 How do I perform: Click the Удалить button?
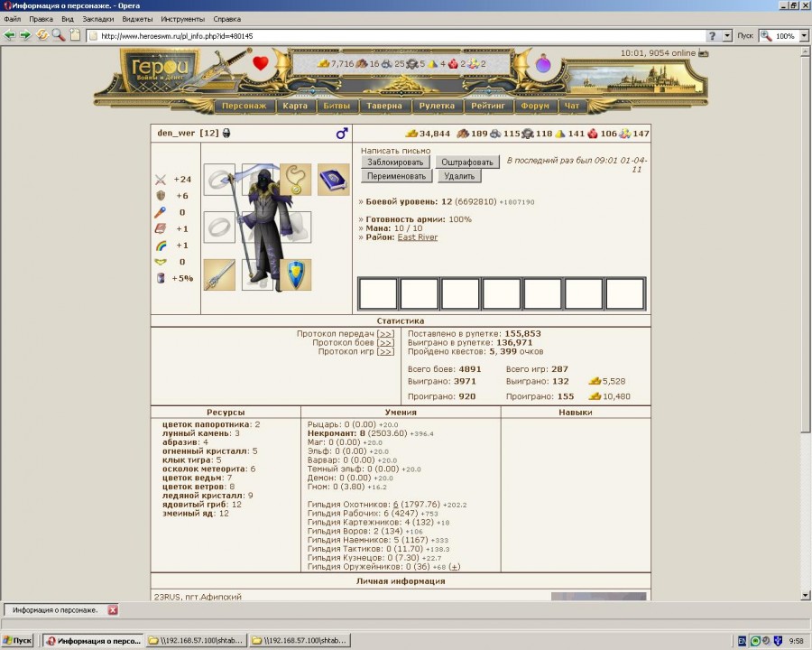coord(459,176)
